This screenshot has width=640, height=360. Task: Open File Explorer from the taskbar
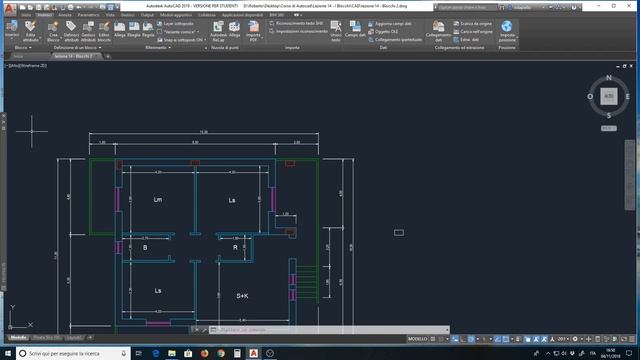[172, 353]
